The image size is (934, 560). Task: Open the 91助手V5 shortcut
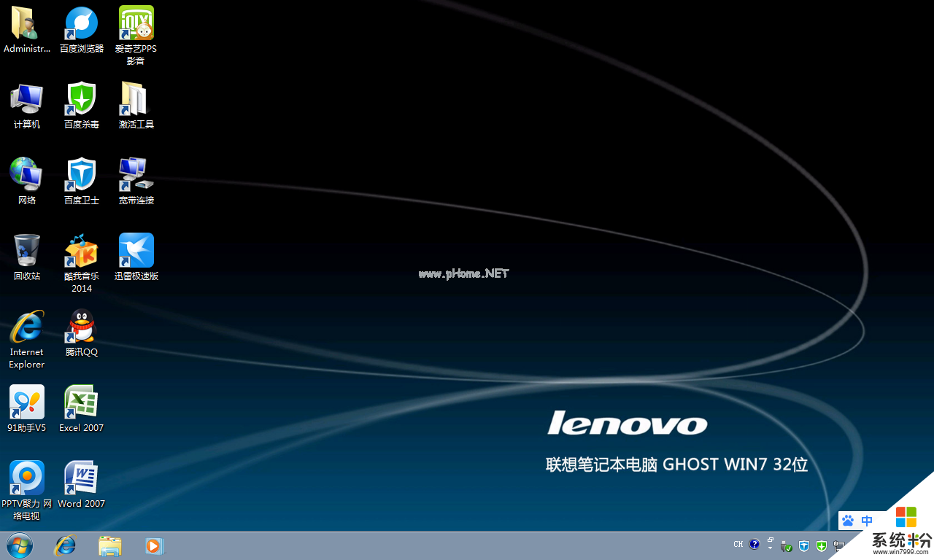point(27,409)
